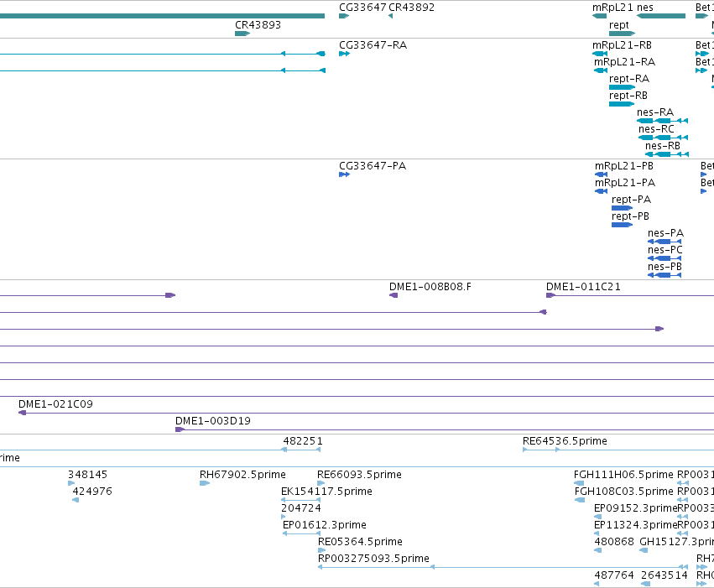This screenshot has width=714, height=588.
Task: Click the nes gene bar in top track
Action: pos(661,16)
